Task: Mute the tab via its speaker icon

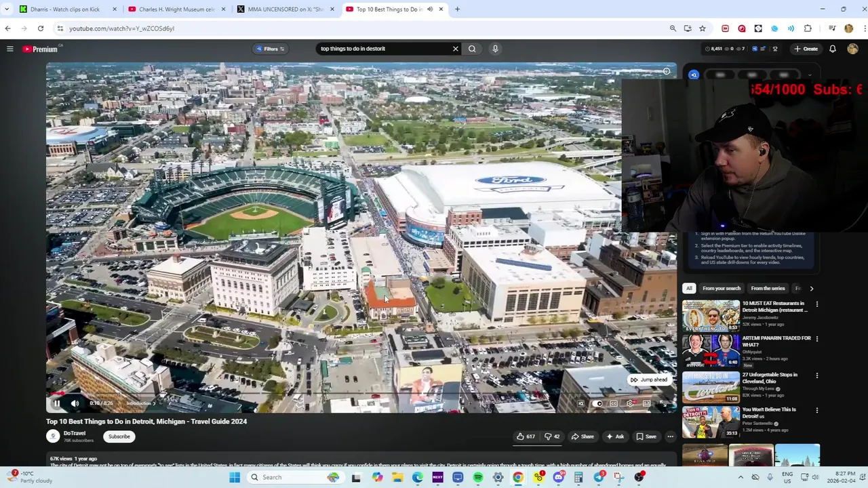Action: pos(430,9)
